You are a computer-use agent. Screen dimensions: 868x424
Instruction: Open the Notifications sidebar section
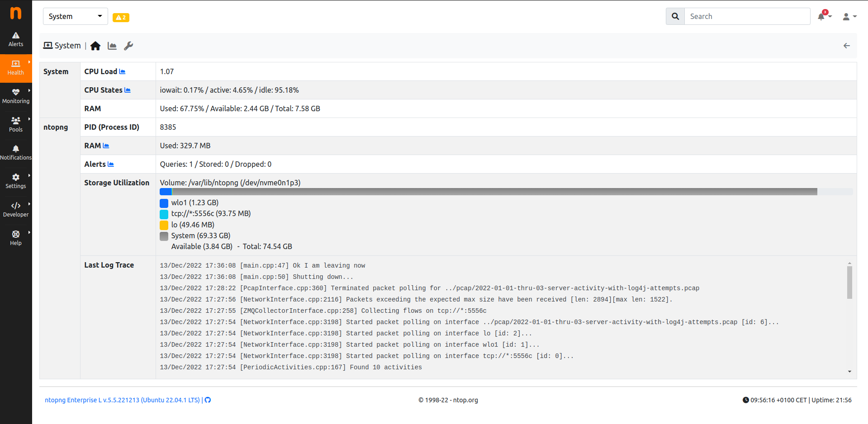16,153
